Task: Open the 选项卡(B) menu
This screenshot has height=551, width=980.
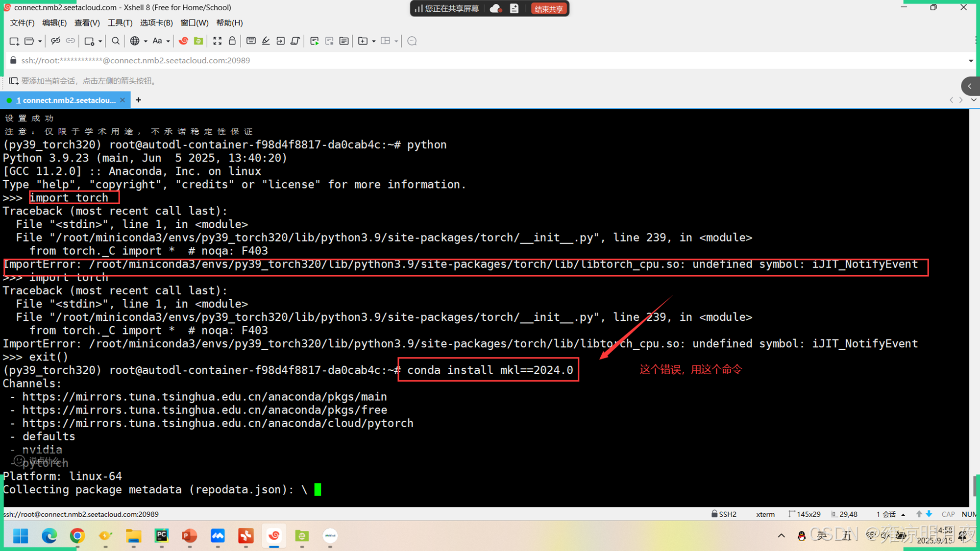Action: pos(156,23)
